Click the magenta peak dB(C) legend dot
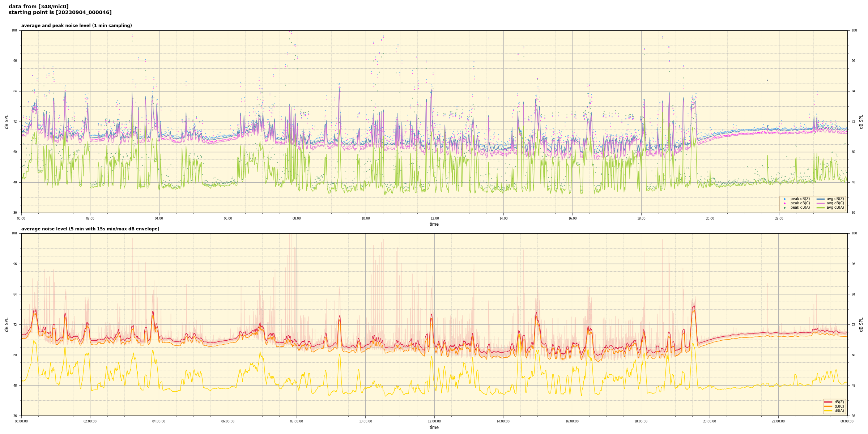Viewport: 868px width, 434px height. 784,203
